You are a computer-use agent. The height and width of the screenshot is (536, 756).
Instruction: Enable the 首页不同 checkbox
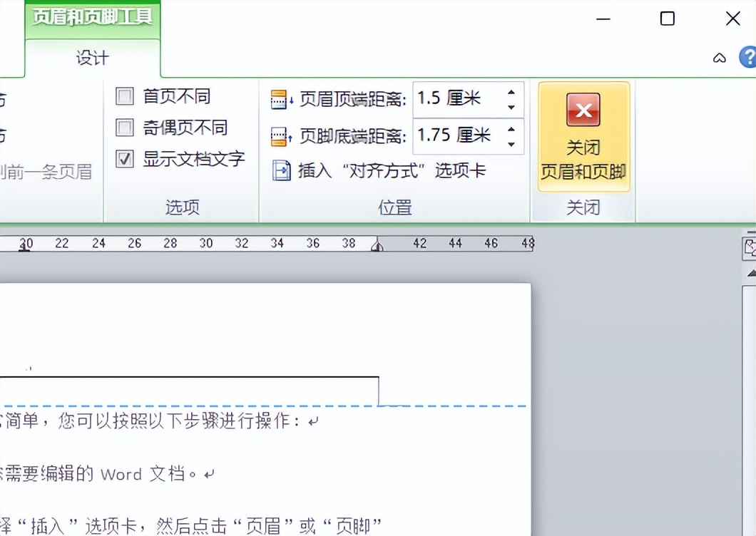[x=126, y=96]
